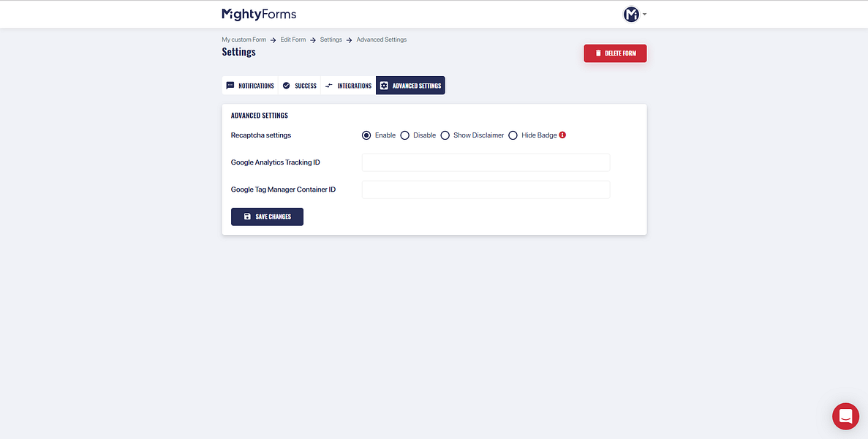The width and height of the screenshot is (868, 439).
Task: Switch to the Notifications tab
Action: [x=250, y=86]
